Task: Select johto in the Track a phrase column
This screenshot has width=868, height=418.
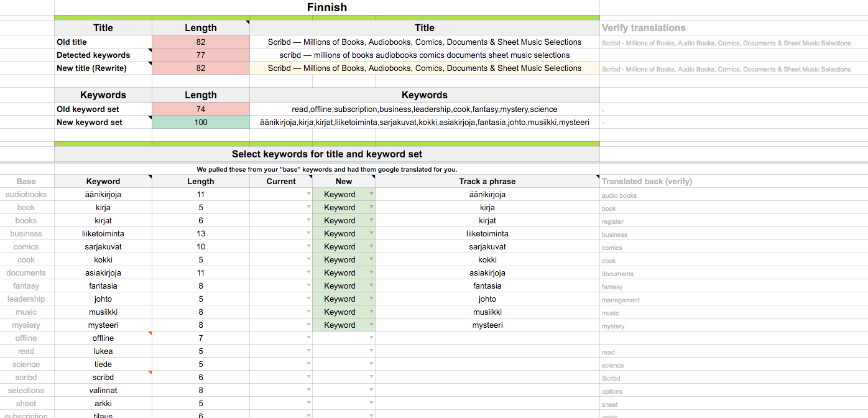Action: (x=487, y=299)
